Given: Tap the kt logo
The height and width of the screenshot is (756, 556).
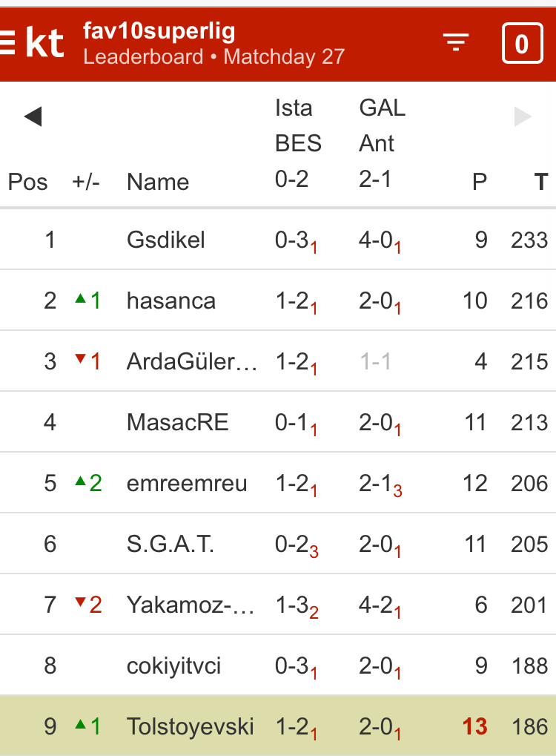Looking at the screenshot, I should click(x=44, y=44).
